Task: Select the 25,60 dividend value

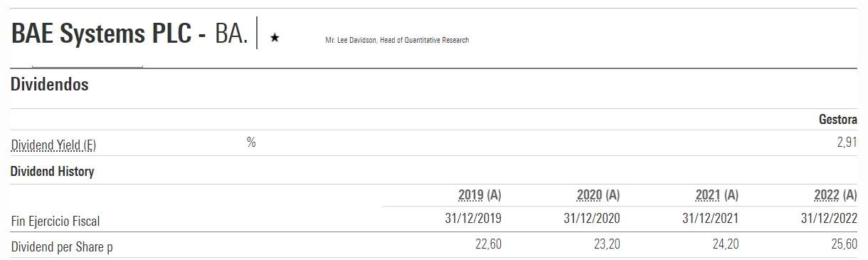Action: point(844,245)
